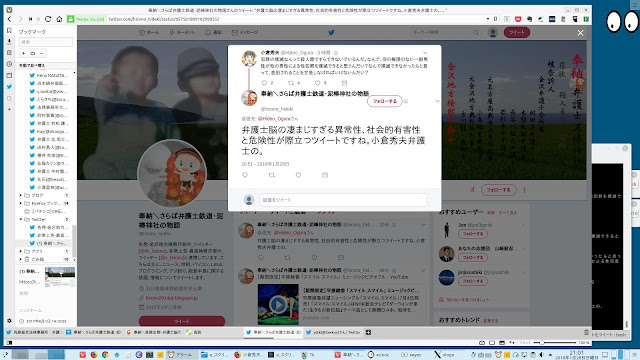The image size is (640, 360).
Task: Open the profile avatar menu
Action: (493, 32)
